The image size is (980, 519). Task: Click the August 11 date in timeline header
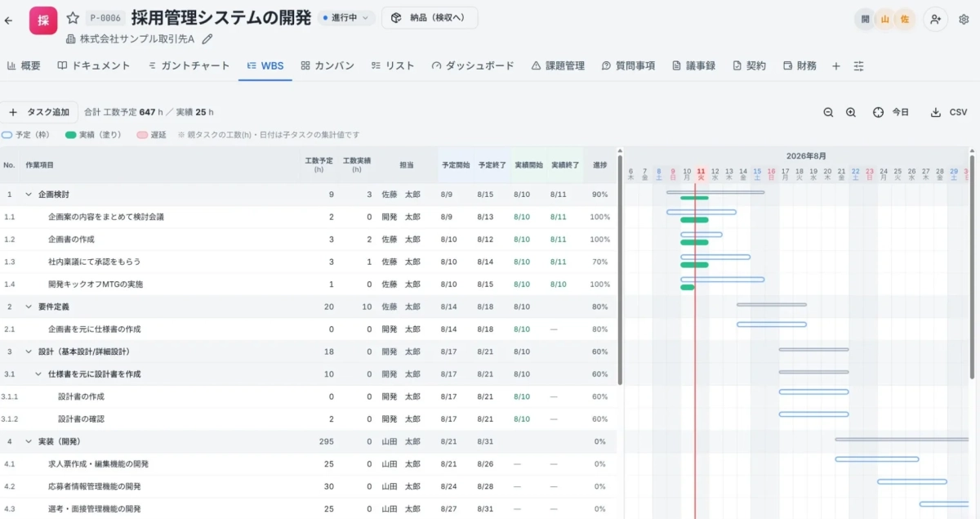click(701, 173)
